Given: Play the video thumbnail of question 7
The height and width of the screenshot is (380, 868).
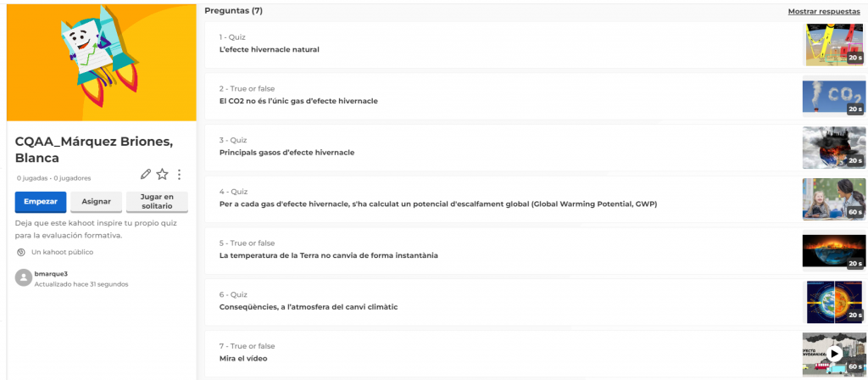Looking at the screenshot, I should [834, 354].
